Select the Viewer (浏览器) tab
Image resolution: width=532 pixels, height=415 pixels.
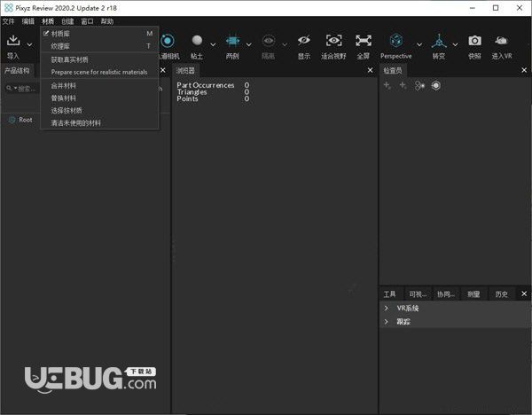click(x=185, y=71)
